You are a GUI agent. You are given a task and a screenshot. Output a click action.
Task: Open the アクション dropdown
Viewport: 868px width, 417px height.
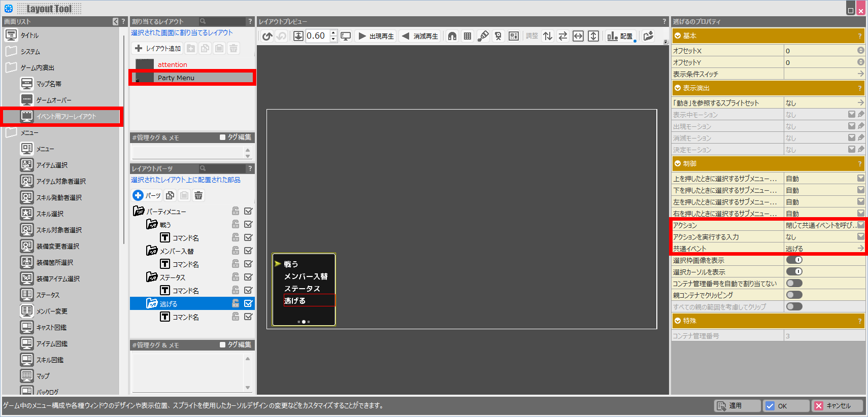coord(860,225)
